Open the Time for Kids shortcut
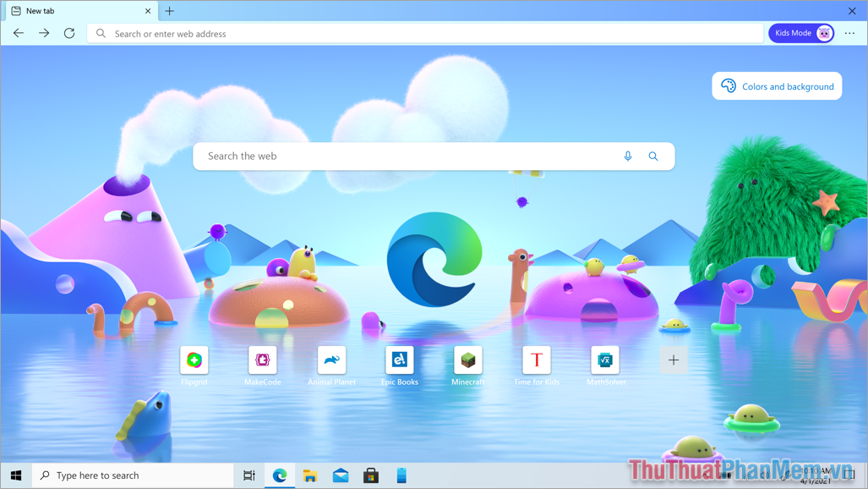 (x=536, y=360)
